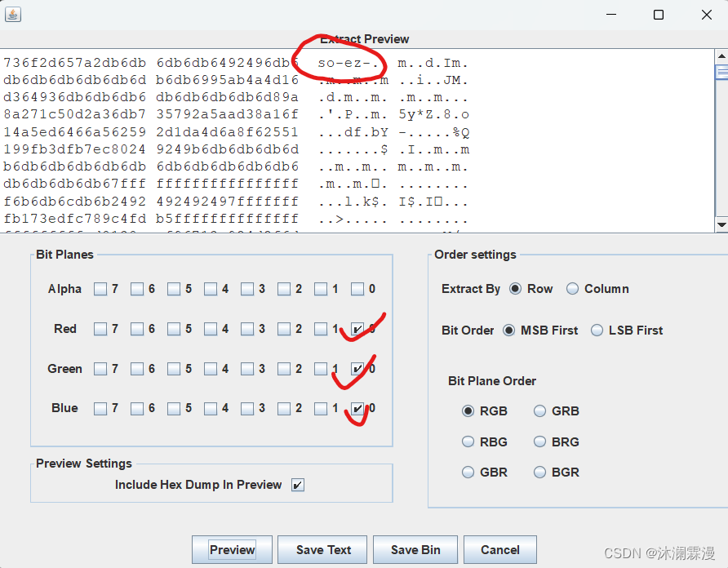Toggle Alpha bit plane 5 checkbox
The height and width of the screenshot is (568, 728).
click(174, 290)
